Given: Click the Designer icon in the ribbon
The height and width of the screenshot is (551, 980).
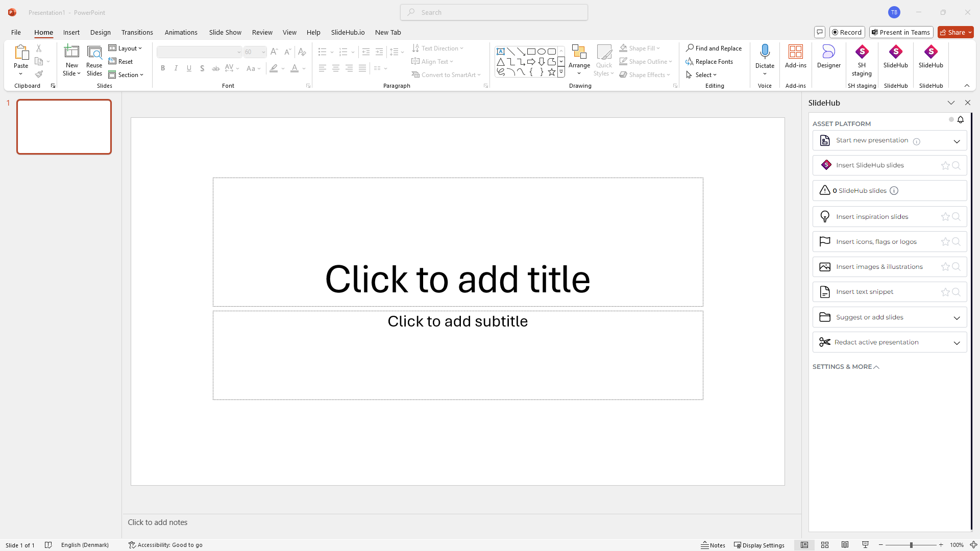Looking at the screenshot, I should coord(828,56).
